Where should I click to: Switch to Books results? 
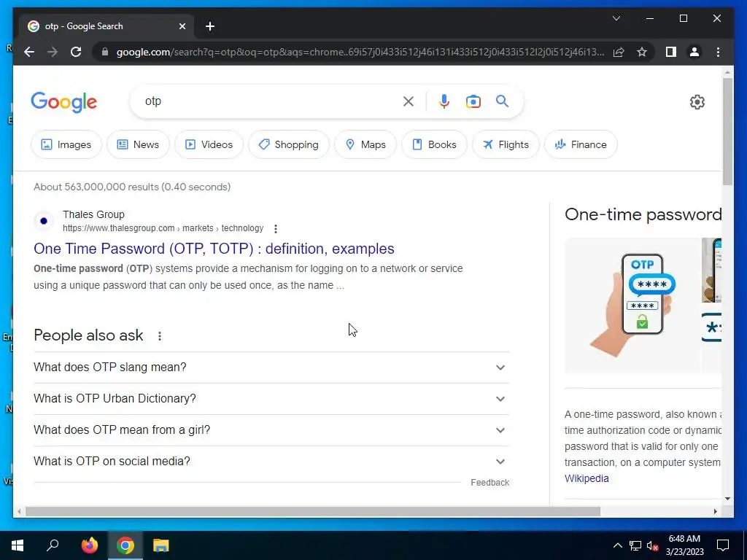(x=434, y=144)
